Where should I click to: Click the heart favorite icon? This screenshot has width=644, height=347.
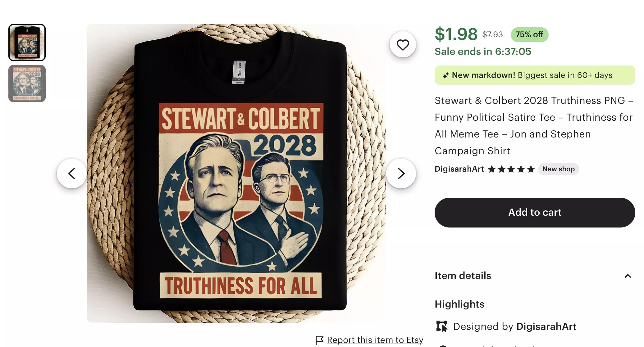pyautogui.click(x=403, y=45)
